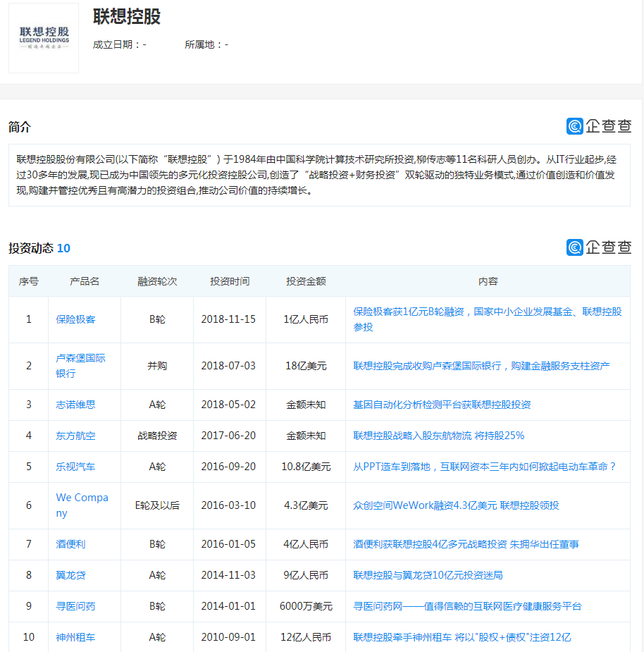Click the 4.3亿美元 amount cell

coord(306,505)
